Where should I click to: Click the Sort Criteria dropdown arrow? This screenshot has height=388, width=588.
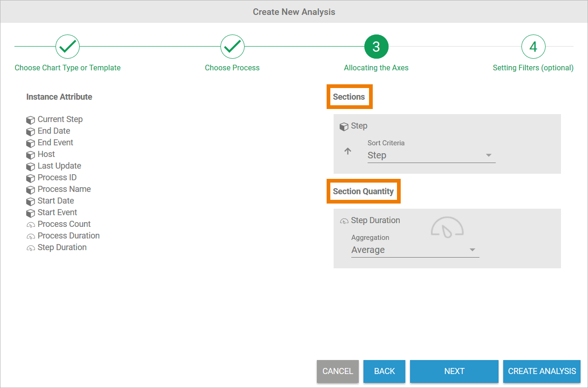(489, 156)
